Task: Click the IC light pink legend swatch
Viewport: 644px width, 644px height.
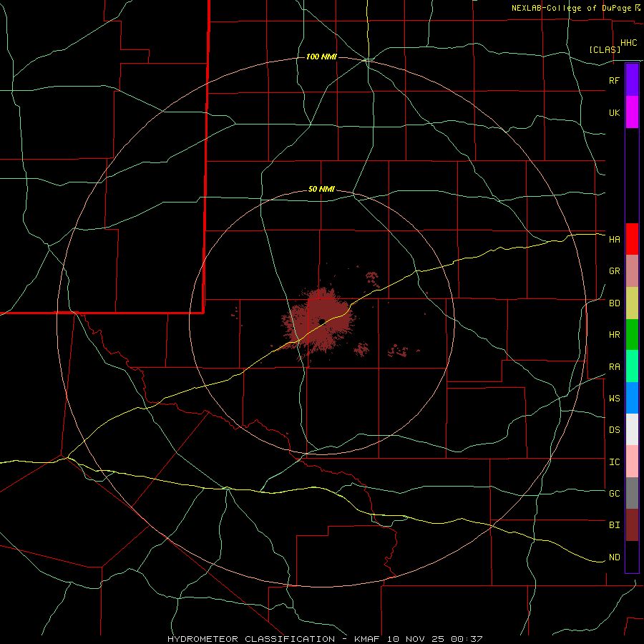Action: 632,462
